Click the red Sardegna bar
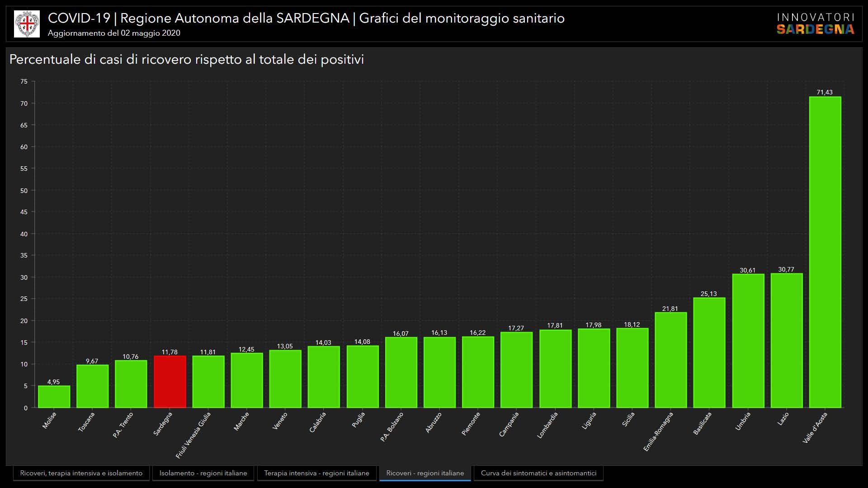The image size is (868, 488). (170, 382)
